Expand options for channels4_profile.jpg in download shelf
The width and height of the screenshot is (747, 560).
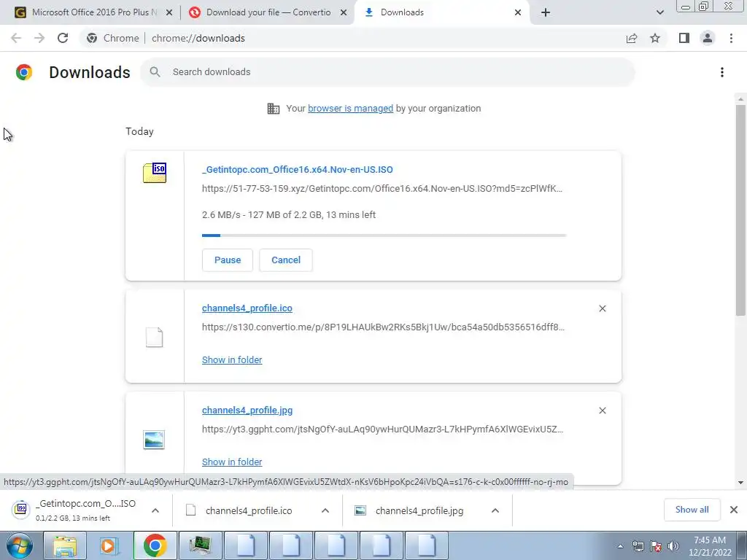coord(495,510)
